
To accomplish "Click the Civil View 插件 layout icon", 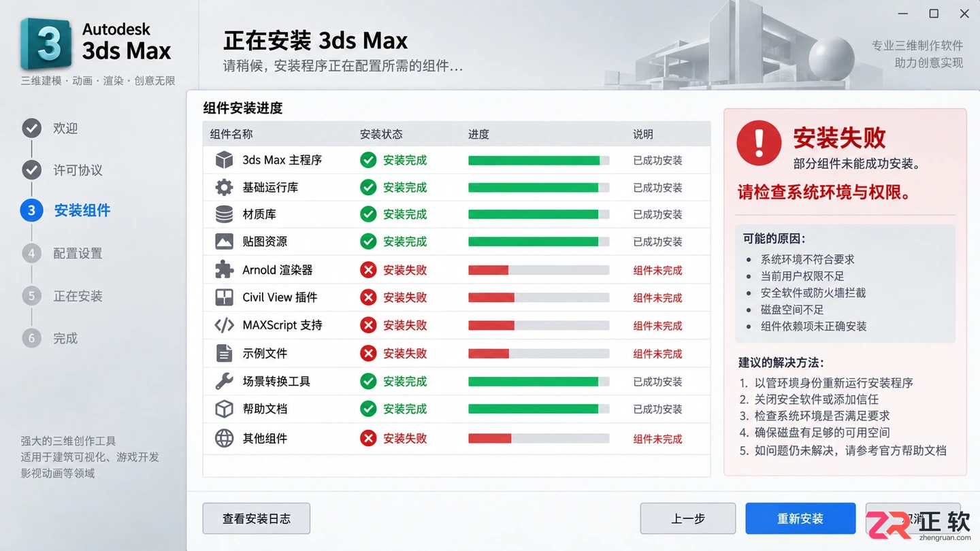I will pyautogui.click(x=224, y=297).
